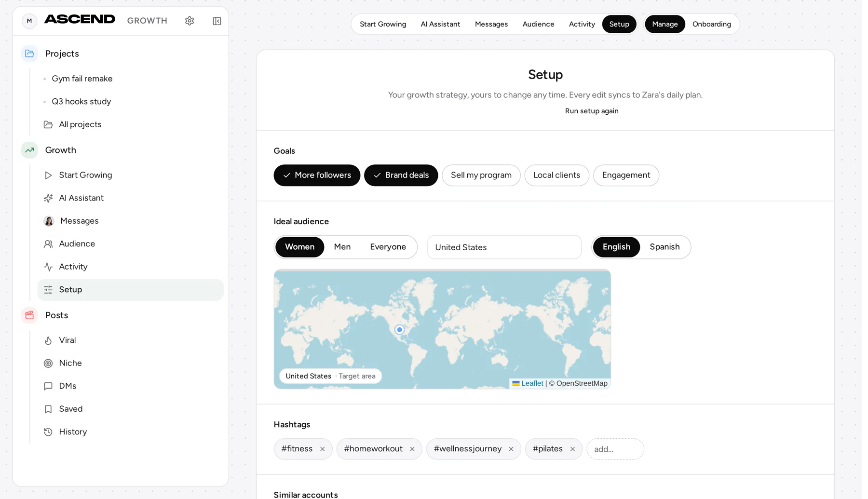868x499 pixels.
Task: Open the OpenStreetMap attribution link
Action: coord(582,383)
